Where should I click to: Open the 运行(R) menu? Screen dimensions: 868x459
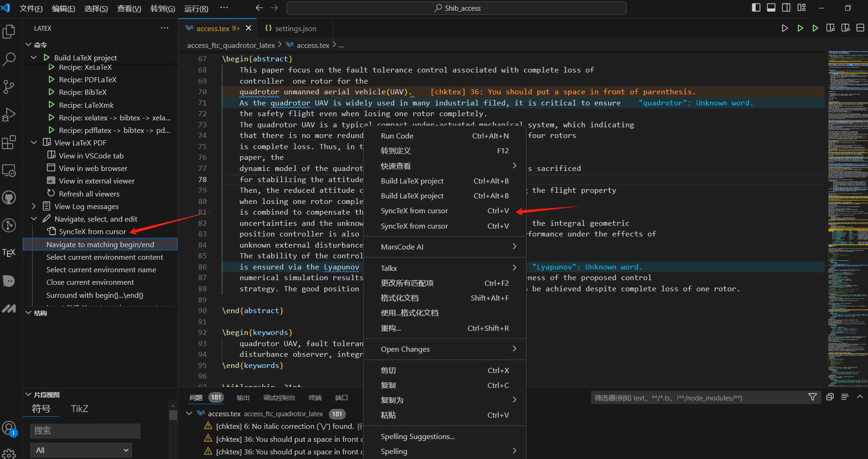pos(195,8)
